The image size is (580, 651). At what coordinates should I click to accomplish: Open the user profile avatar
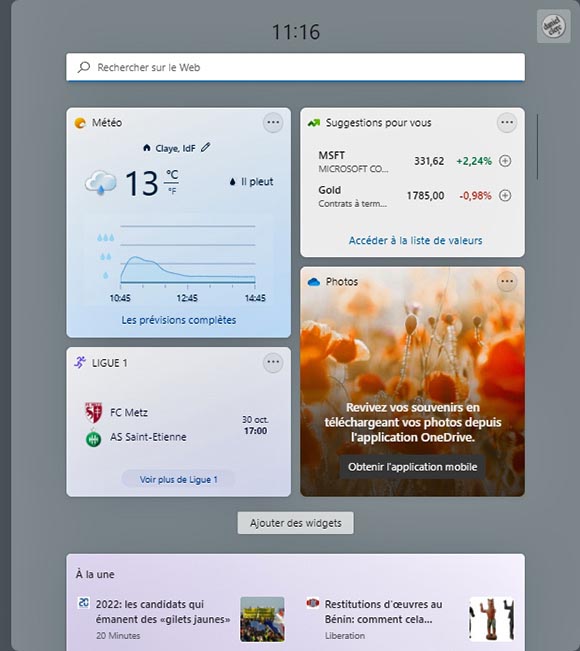553,26
